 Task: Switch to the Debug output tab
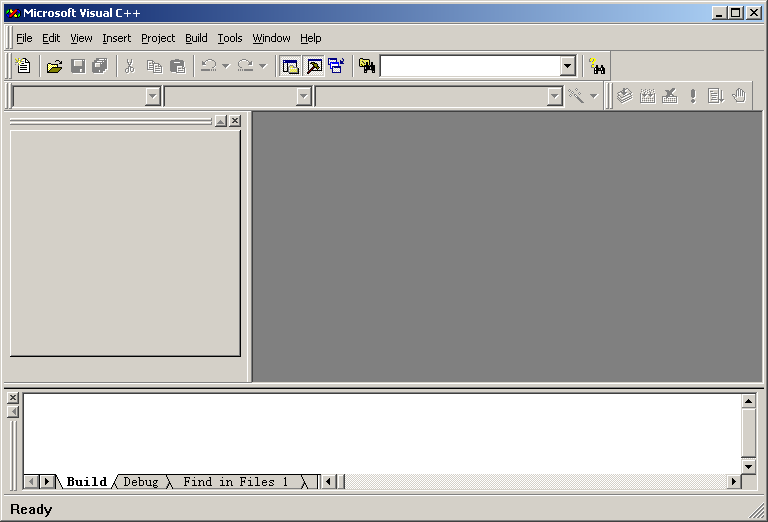point(141,482)
